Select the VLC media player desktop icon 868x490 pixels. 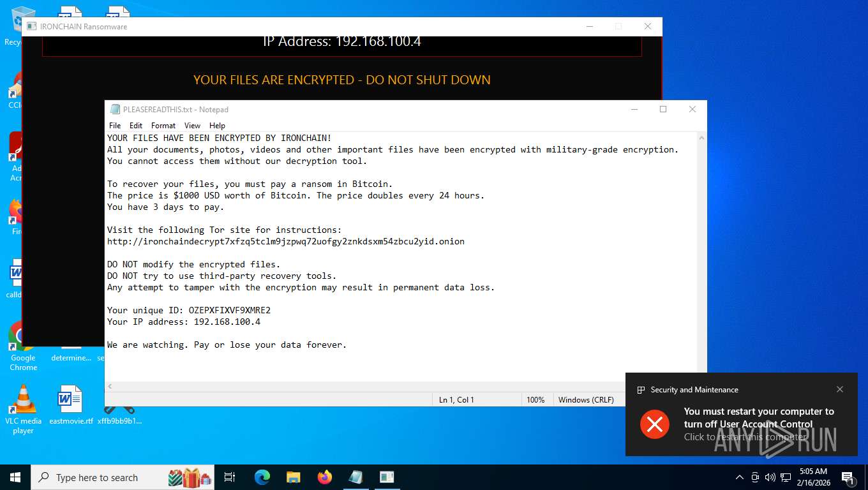click(x=23, y=410)
